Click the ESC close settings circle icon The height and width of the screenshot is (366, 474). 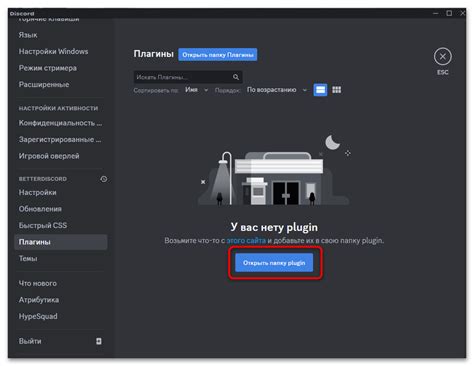pos(442,57)
